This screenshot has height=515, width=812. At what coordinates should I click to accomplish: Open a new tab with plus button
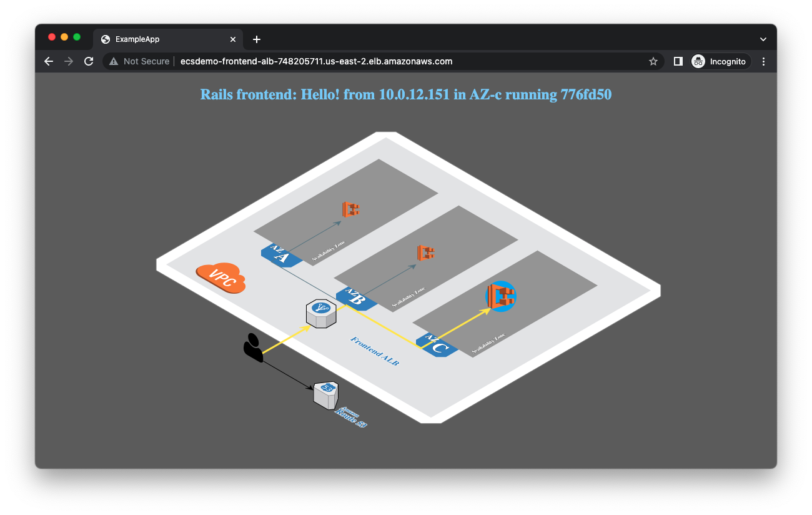pyautogui.click(x=257, y=39)
